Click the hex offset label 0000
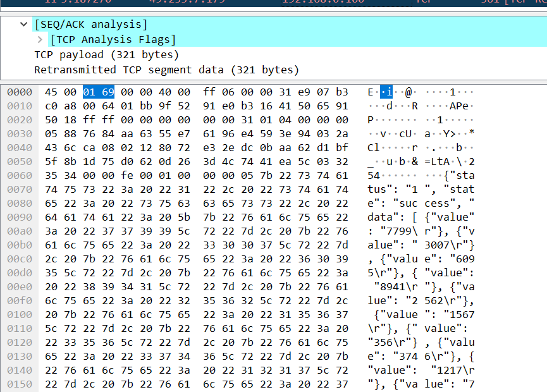The image size is (547, 392). (x=20, y=92)
